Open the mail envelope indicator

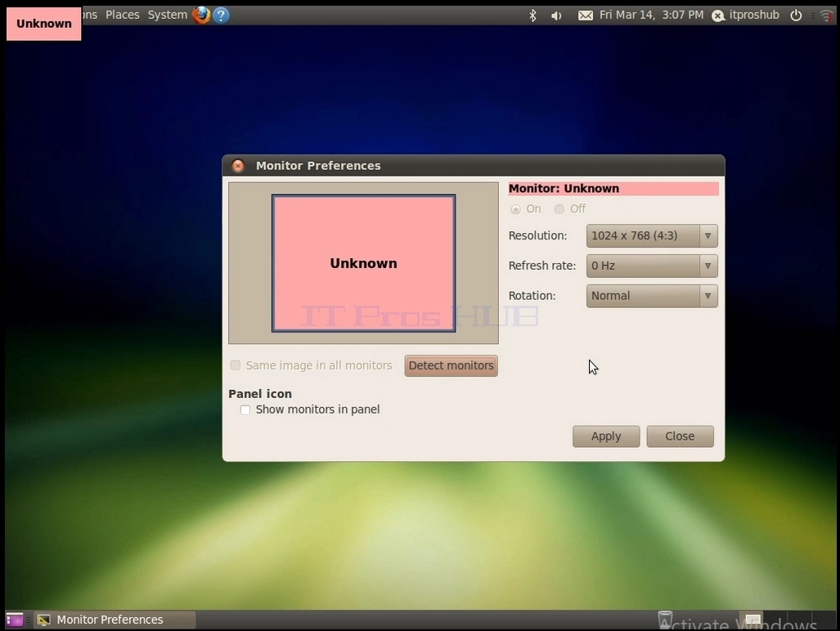[x=586, y=16]
